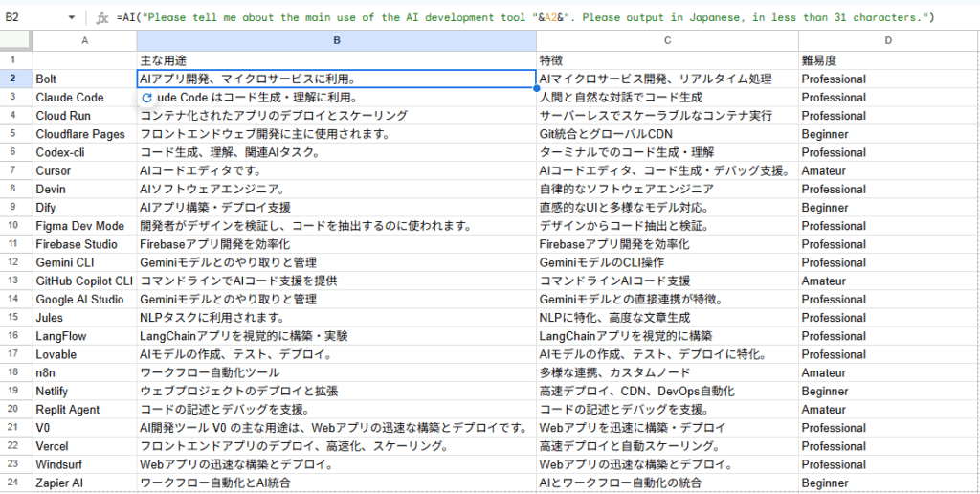Select cell 人間と自然な対話でコード生成

(x=667, y=98)
